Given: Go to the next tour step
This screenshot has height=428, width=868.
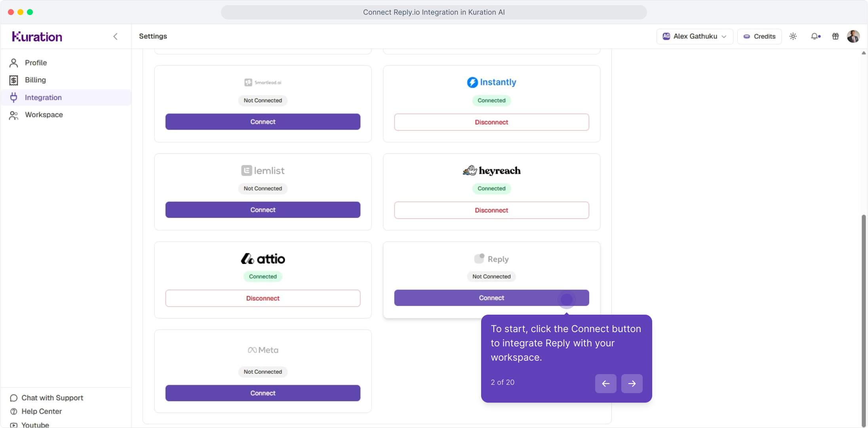Looking at the screenshot, I should click(632, 383).
